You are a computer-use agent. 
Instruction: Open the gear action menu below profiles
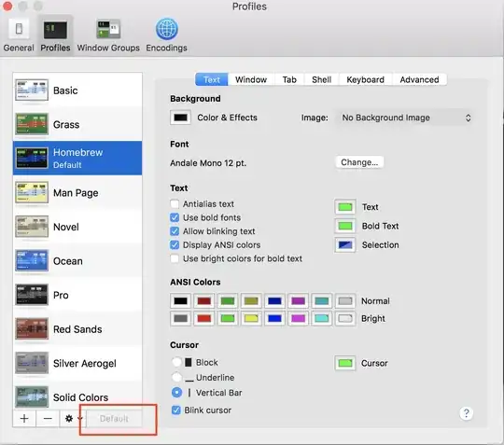tap(74, 419)
